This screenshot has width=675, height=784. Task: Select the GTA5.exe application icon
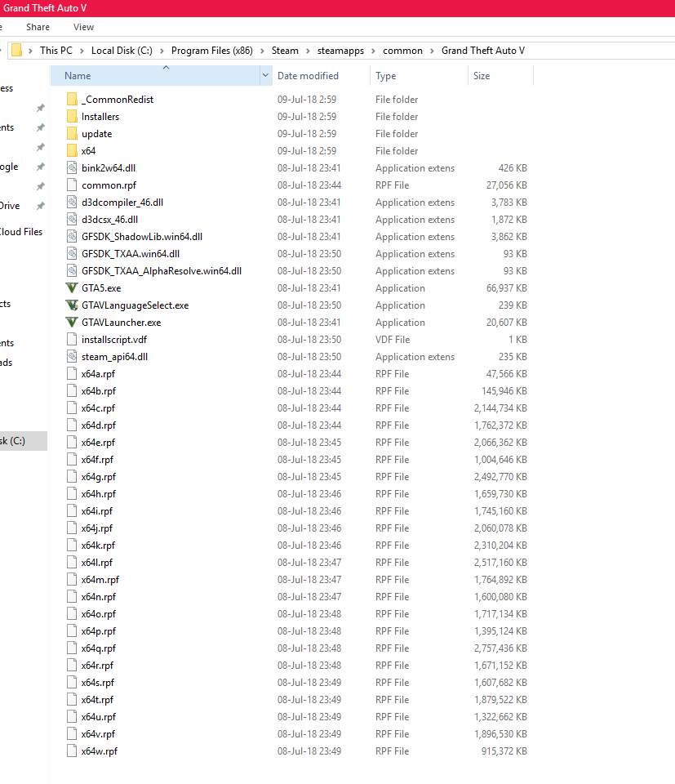click(72, 288)
